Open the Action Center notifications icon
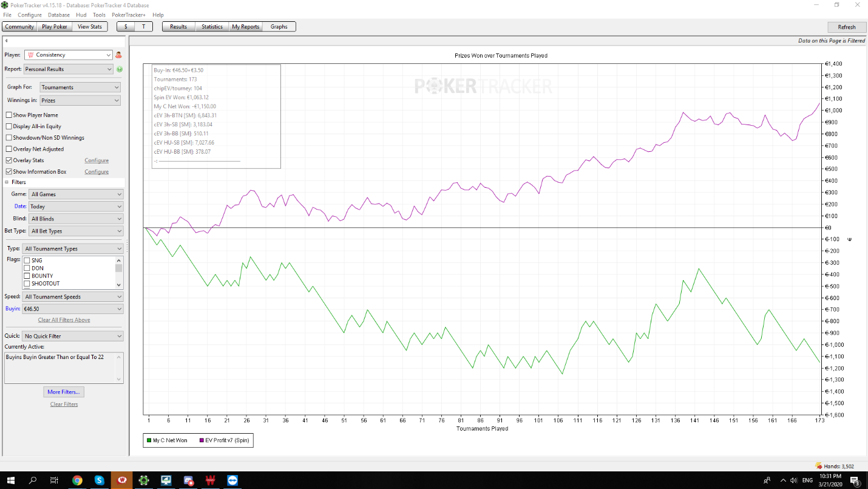 coord(854,480)
